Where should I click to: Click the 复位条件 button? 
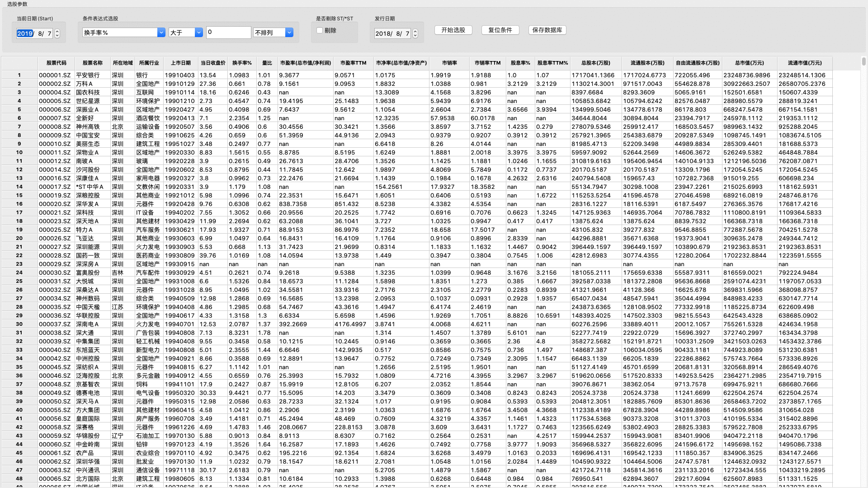click(500, 30)
